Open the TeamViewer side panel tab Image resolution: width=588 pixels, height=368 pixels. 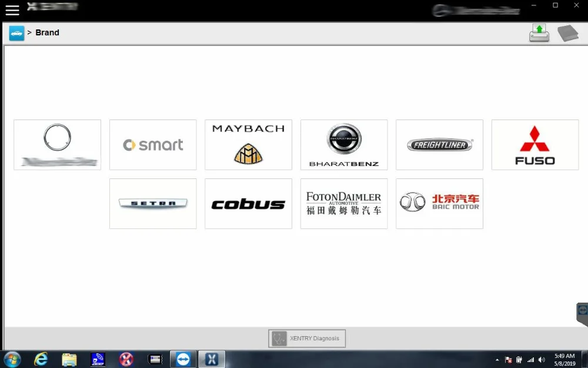(582, 314)
